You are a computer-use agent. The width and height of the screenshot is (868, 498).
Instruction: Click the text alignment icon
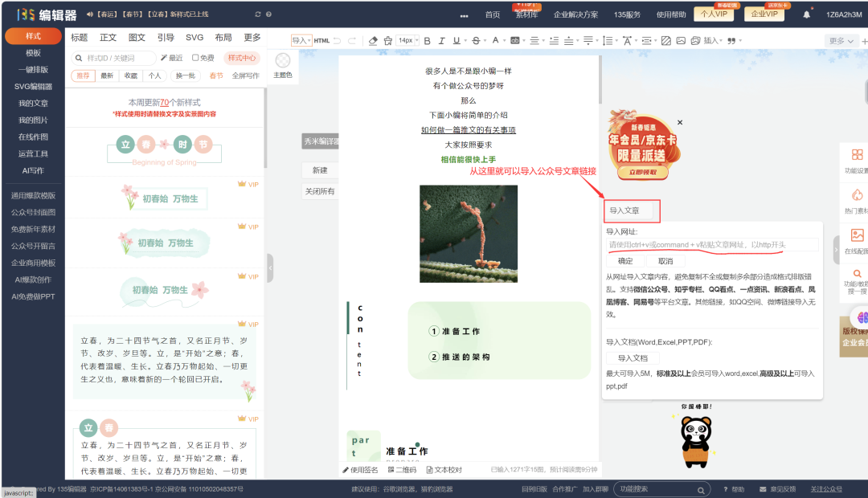click(x=534, y=40)
